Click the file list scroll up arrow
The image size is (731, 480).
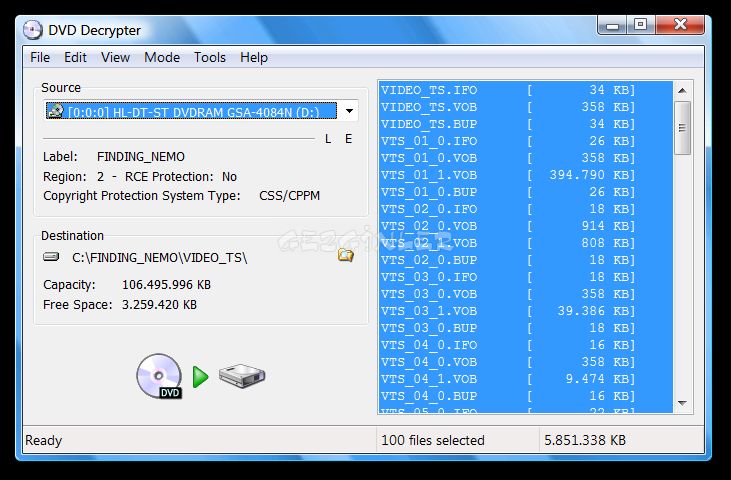(x=683, y=90)
